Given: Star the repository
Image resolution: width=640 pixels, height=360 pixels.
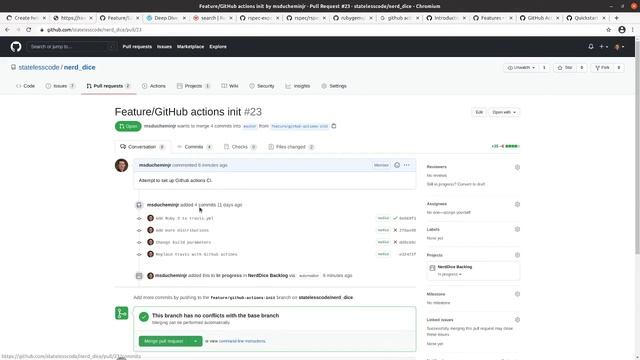Looking at the screenshot, I should click(565, 68).
